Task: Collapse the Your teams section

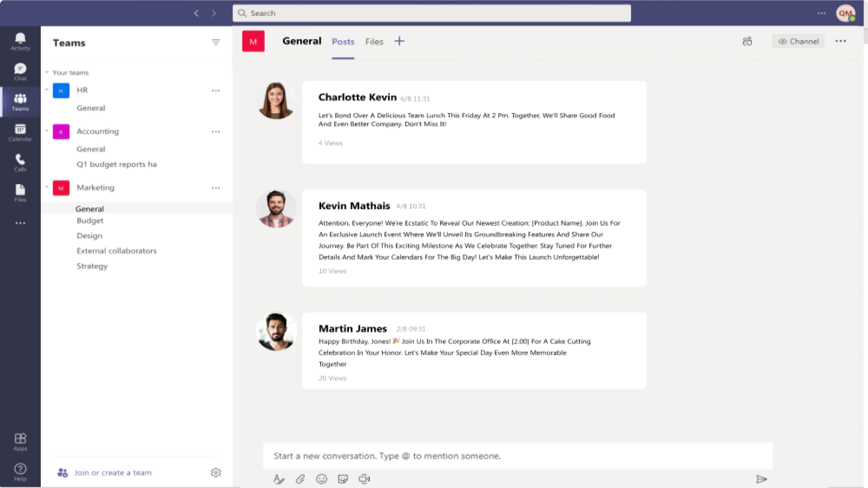Action: coord(46,72)
